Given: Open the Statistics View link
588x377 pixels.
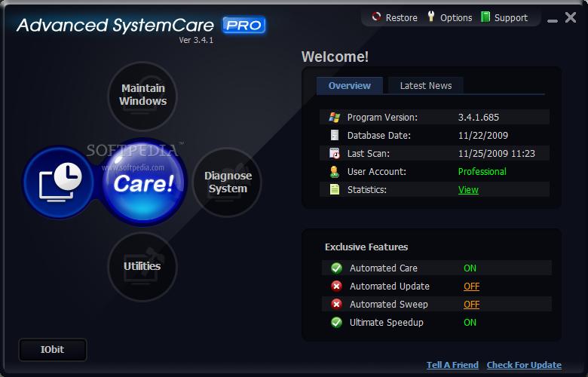Looking at the screenshot, I should [x=468, y=189].
